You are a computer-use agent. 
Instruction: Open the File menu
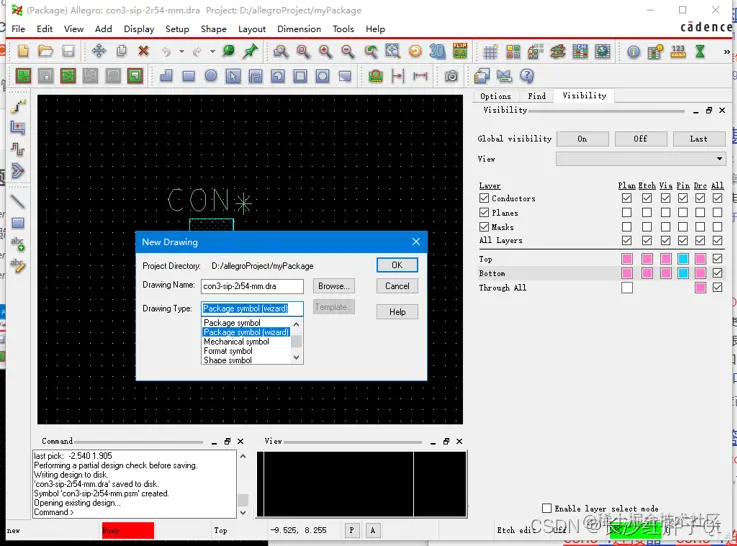18,29
